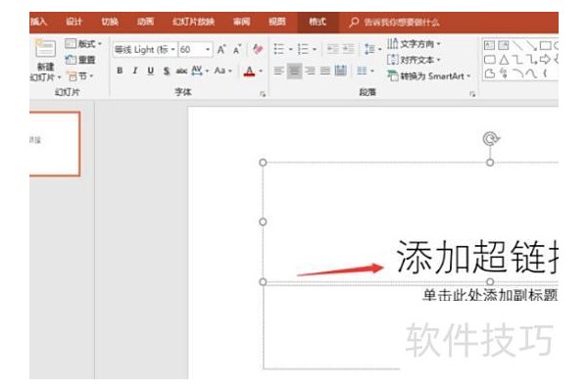Select the arc shape
588x392 pixels.
coord(517,73)
